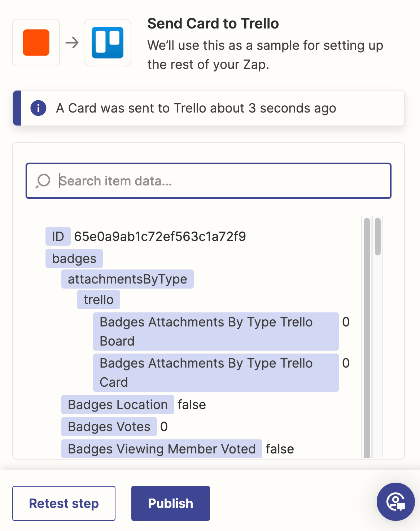Click the outer panel scrollbar thumb

click(378, 237)
